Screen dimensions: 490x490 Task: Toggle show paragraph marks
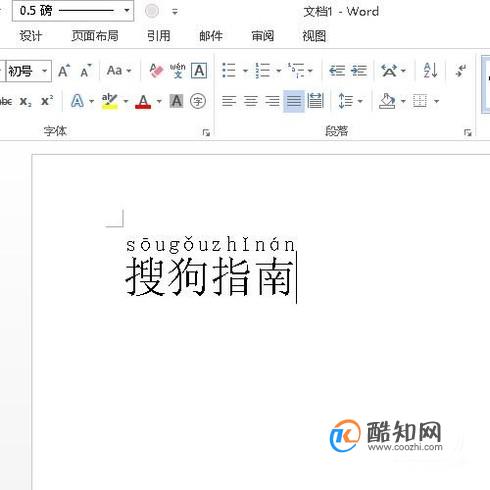coord(461,70)
